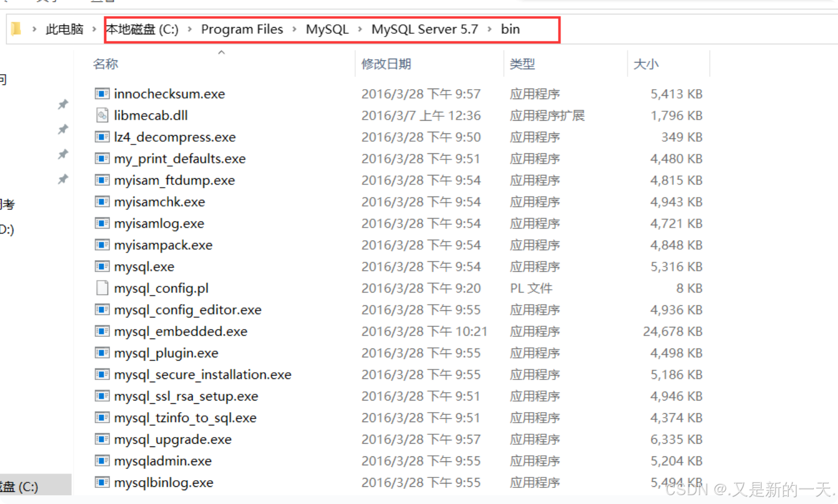Click the 应用程序扩展 type cell
838x504 pixels.
[547, 115]
